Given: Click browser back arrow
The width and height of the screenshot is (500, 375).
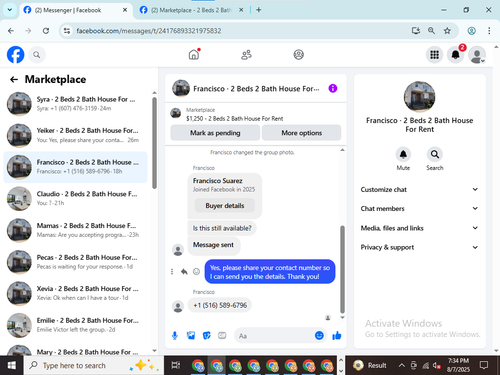Looking at the screenshot, I should pos(11,31).
